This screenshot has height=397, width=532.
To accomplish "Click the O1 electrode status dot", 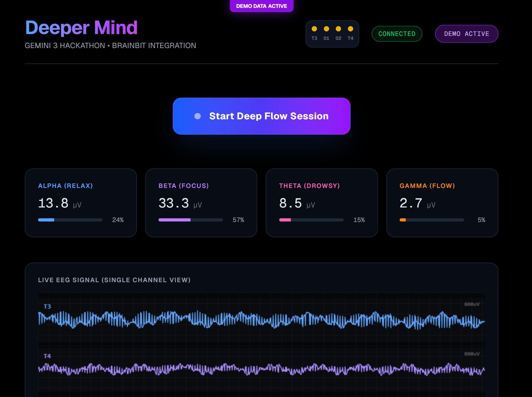I will (x=326, y=29).
